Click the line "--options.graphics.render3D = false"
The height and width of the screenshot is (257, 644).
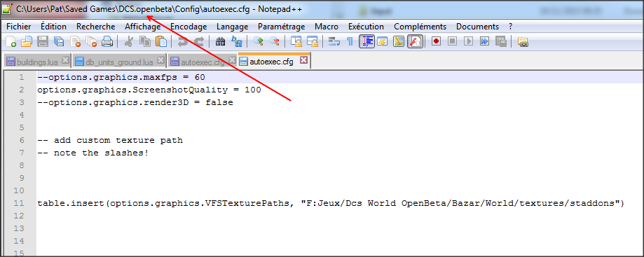[135, 103]
